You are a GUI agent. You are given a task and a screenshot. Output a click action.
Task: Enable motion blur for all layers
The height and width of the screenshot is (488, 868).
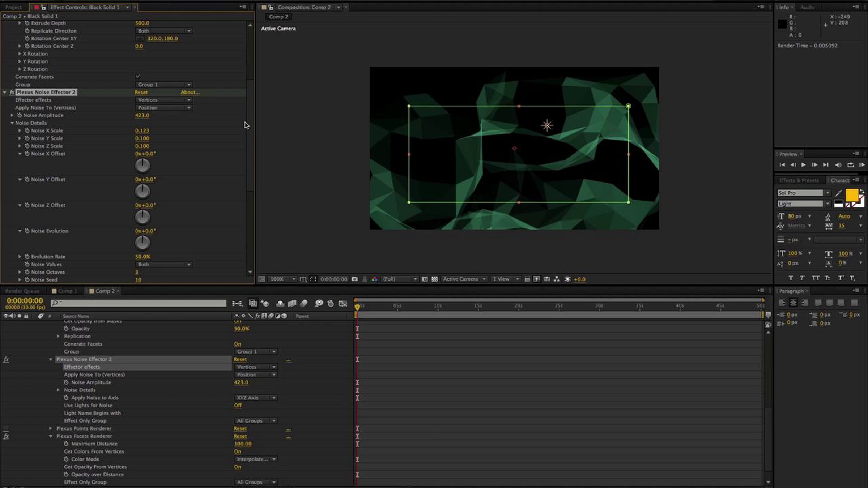point(304,303)
